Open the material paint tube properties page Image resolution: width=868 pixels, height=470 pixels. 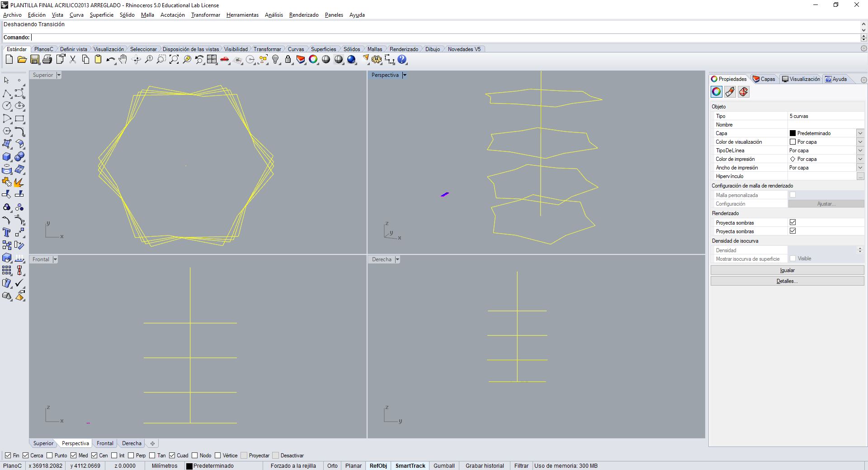pos(730,92)
